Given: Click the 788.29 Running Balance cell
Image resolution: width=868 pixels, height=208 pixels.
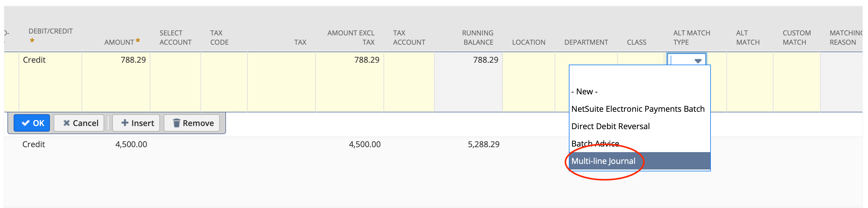Looking at the screenshot, I should pyautogui.click(x=468, y=82).
